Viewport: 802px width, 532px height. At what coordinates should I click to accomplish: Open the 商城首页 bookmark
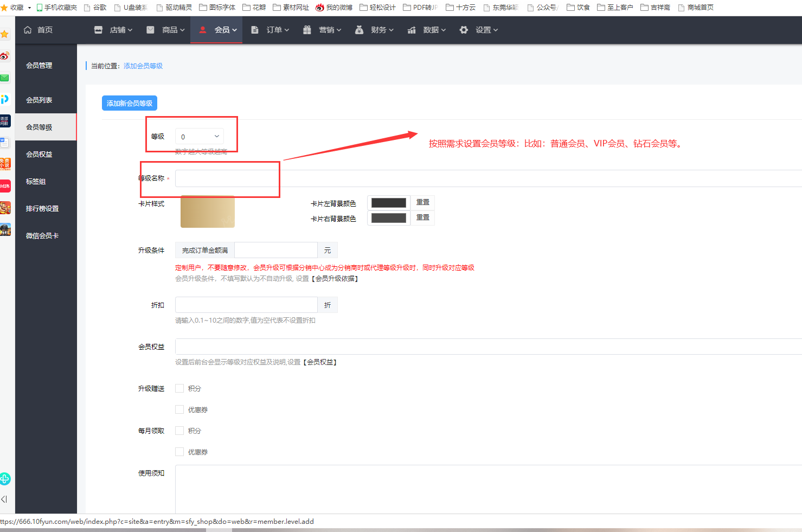coord(696,8)
